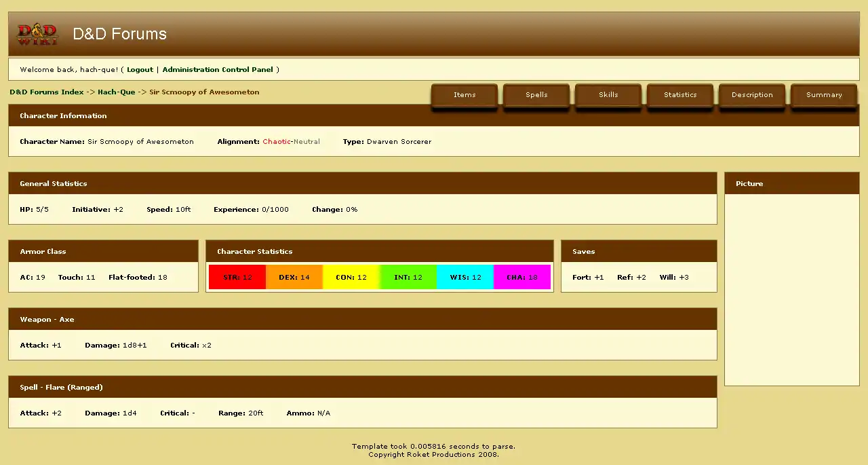Screen dimensions: 868x465
Task: Select the yellow CON stat block
Action: pos(351,278)
